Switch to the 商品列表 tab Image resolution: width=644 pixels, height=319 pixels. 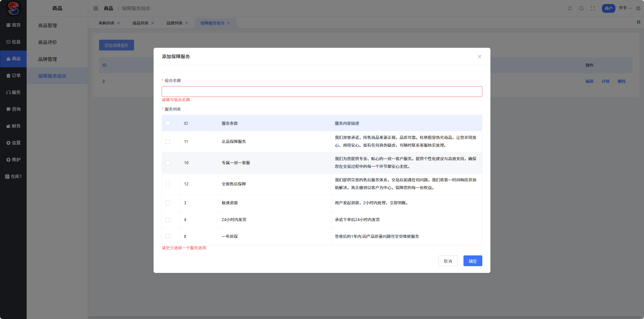(140, 23)
